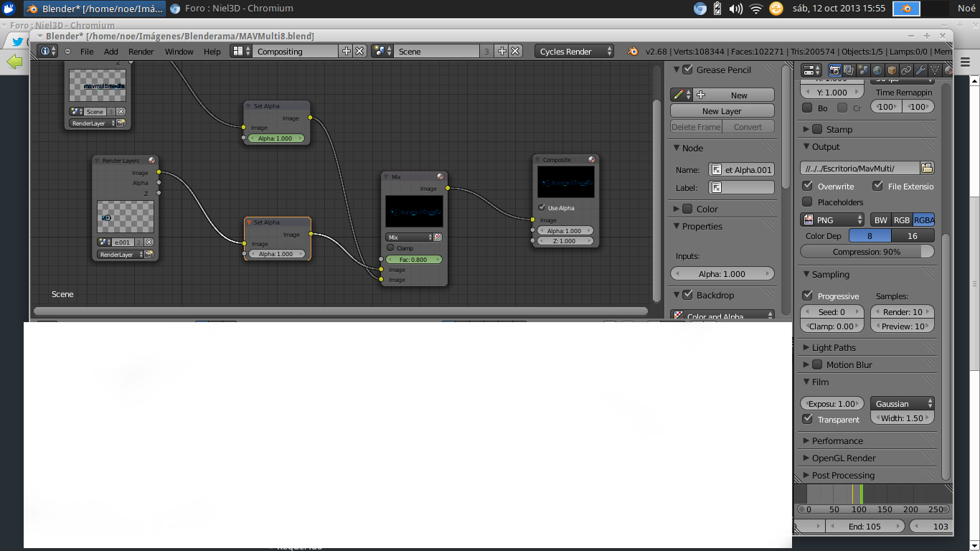This screenshot has height=551, width=980.
Task: Uncheck Use Alpha on Composite node
Action: (x=542, y=208)
